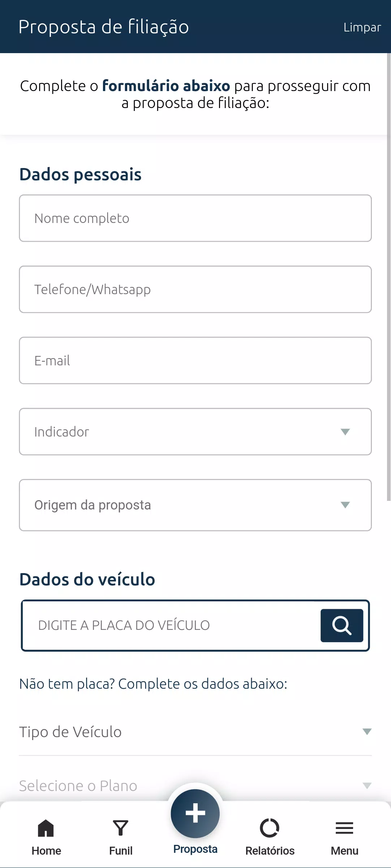Image resolution: width=391 pixels, height=868 pixels.
Task: Open the Relatórios chart icon
Action: 270,828
